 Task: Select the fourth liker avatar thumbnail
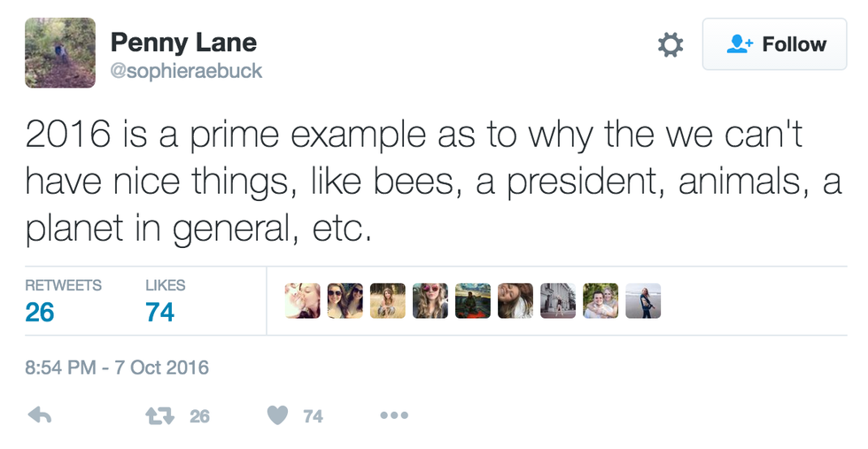coord(430,301)
